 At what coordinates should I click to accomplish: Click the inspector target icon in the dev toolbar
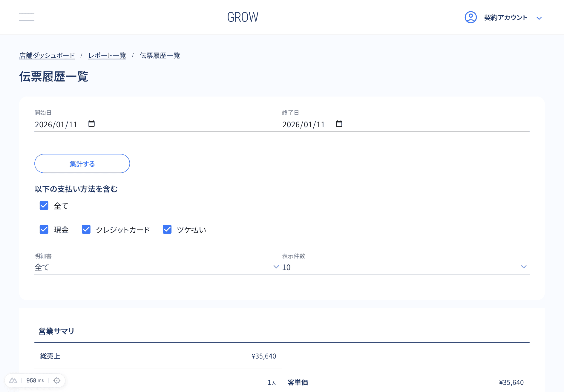tap(56, 380)
